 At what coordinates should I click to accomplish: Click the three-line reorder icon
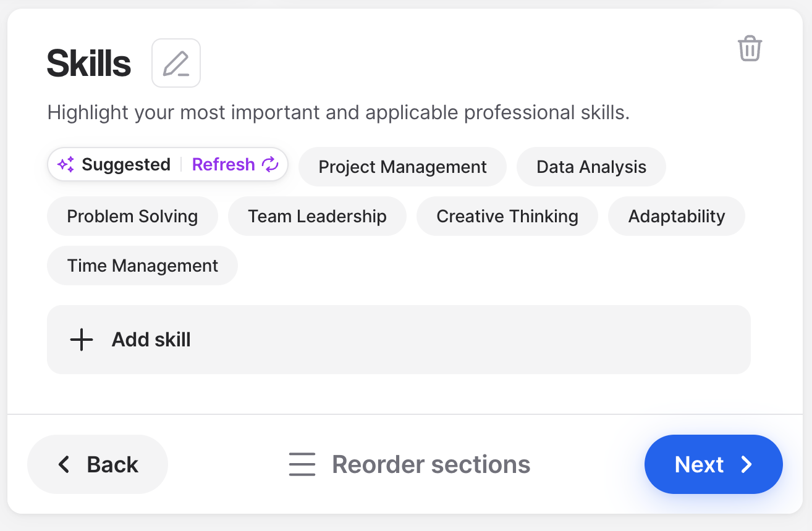pos(302,464)
